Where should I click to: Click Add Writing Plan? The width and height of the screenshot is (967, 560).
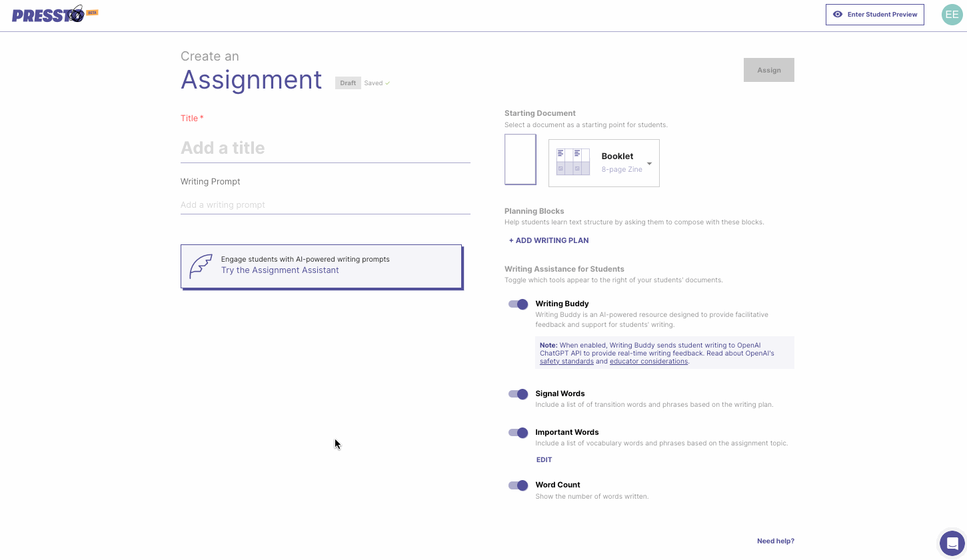coord(548,240)
